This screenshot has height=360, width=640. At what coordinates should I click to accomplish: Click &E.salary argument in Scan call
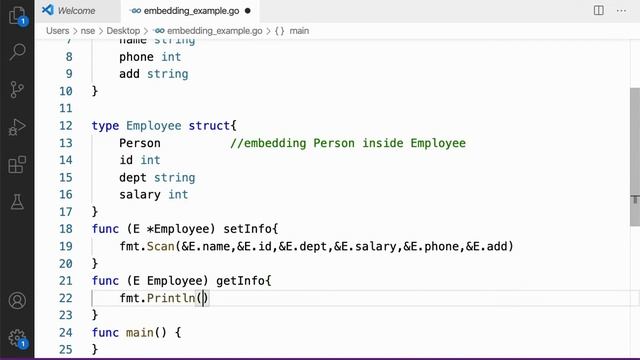365,247
